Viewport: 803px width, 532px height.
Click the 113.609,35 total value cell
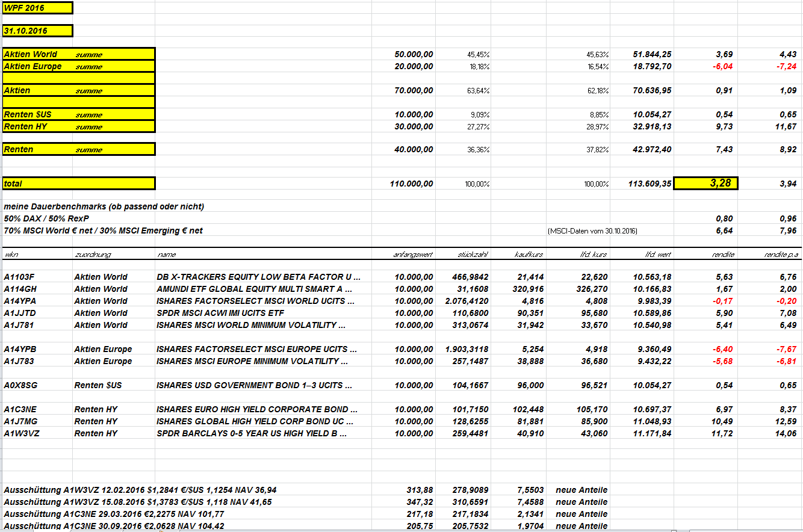pos(649,184)
